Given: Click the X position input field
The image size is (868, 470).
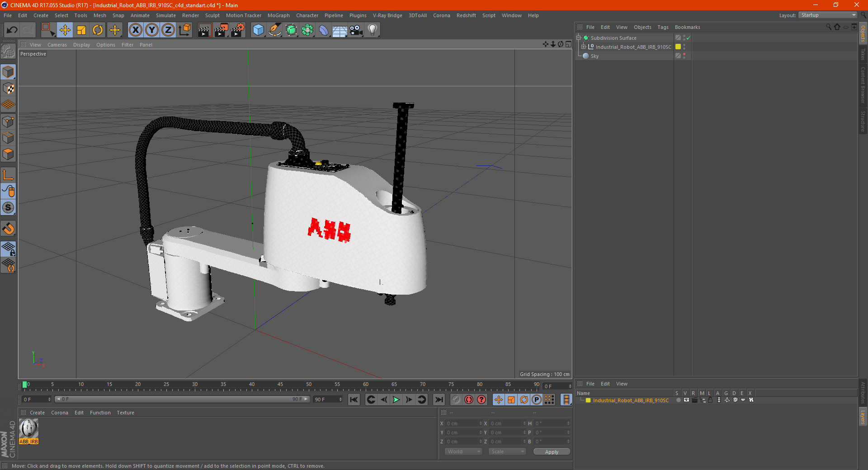Looking at the screenshot, I should (x=463, y=423).
